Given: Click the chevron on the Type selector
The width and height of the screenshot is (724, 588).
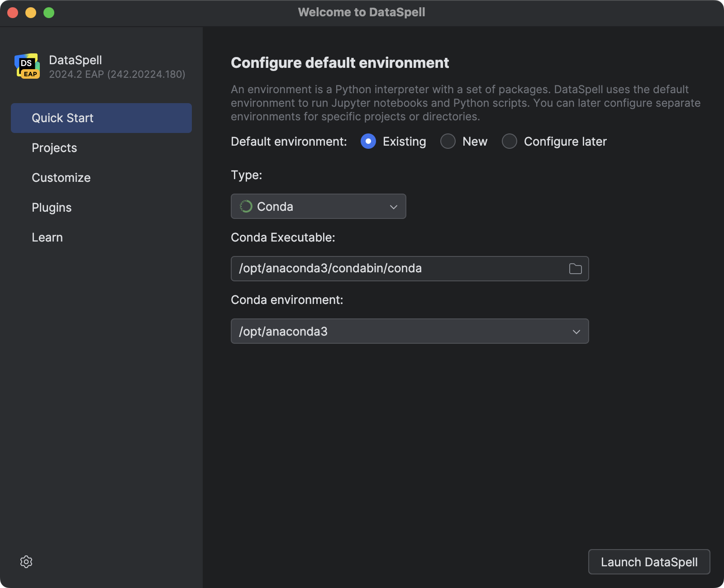Looking at the screenshot, I should click(393, 206).
